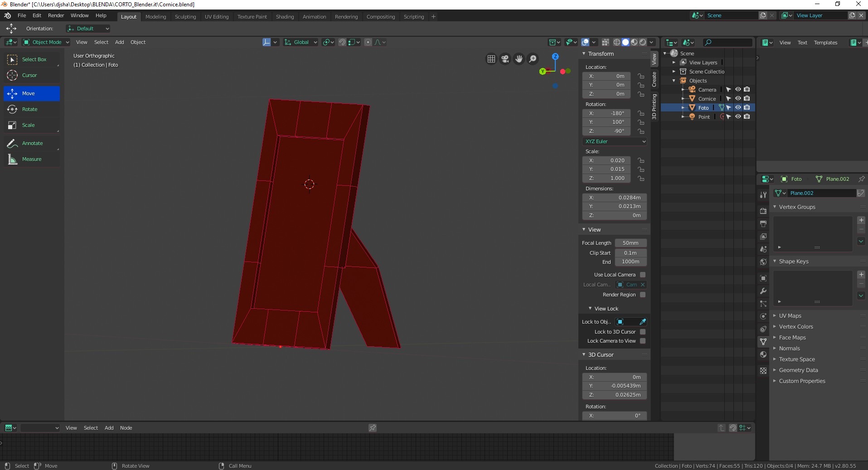
Task: Open the XYZ Euler rotation mode dropdown
Action: (x=615, y=141)
